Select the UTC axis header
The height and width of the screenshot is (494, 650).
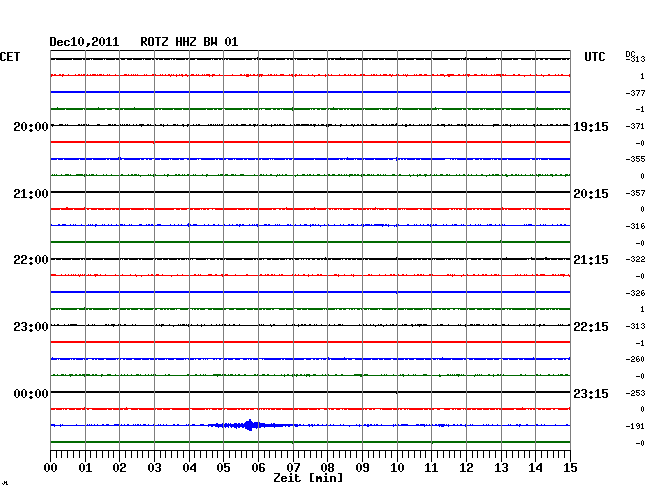pyautogui.click(x=594, y=57)
